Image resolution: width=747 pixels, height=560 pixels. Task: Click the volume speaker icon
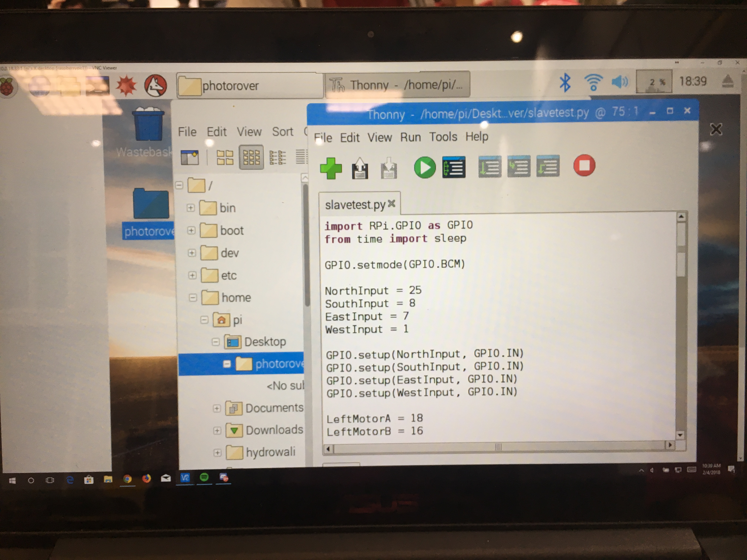pos(620,82)
